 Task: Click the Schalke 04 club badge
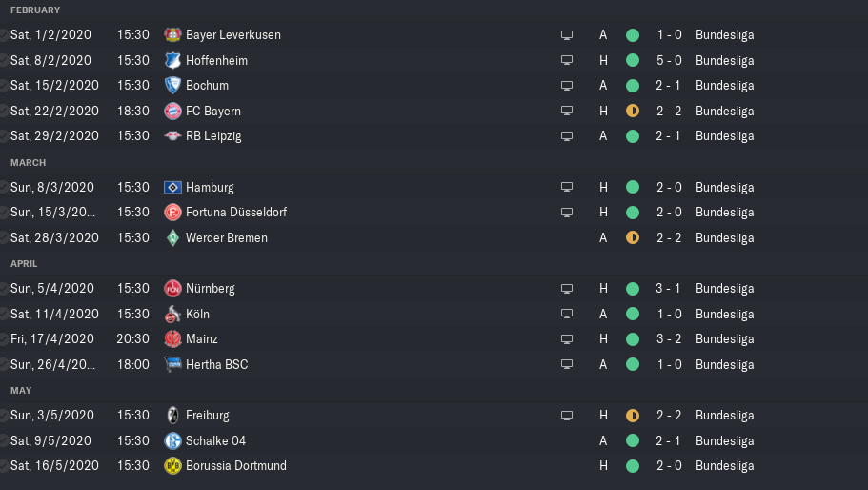point(172,440)
